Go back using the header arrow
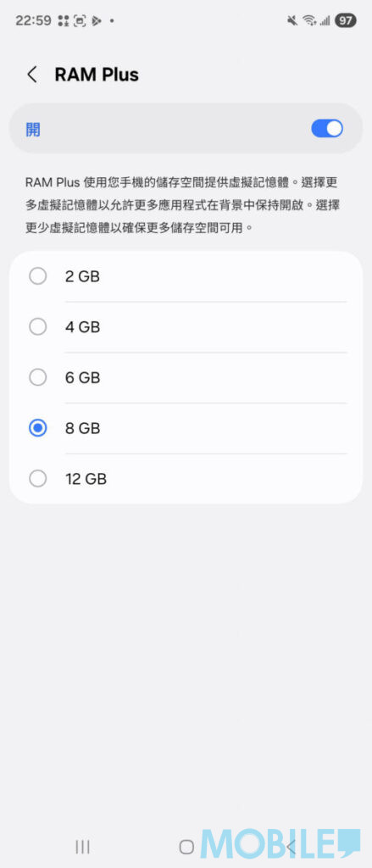372x868 pixels. pyautogui.click(x=32, y=75)
